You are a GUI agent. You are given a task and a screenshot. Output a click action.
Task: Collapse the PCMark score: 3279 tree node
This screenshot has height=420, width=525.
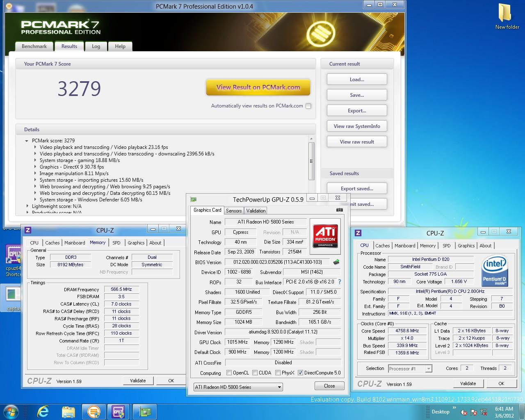point(27,141)
